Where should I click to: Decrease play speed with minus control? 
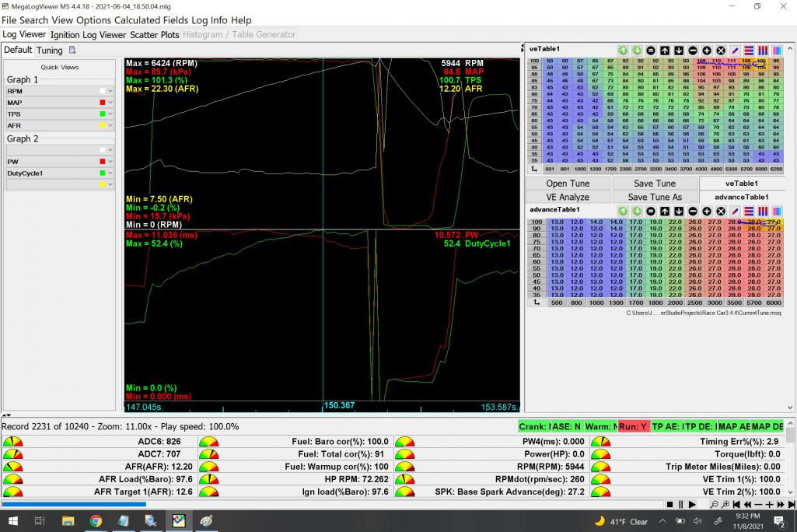pyautogui.click(x=758, y=505)
